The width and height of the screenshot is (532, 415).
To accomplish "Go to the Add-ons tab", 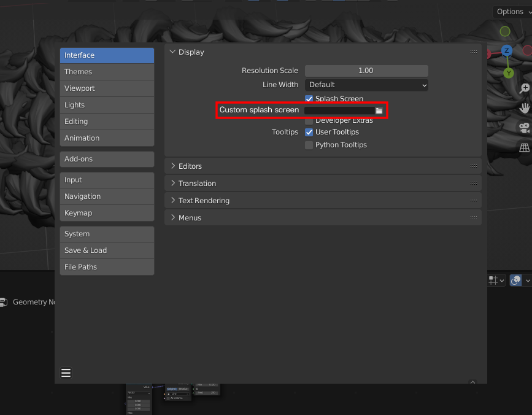I will (107, 159).
